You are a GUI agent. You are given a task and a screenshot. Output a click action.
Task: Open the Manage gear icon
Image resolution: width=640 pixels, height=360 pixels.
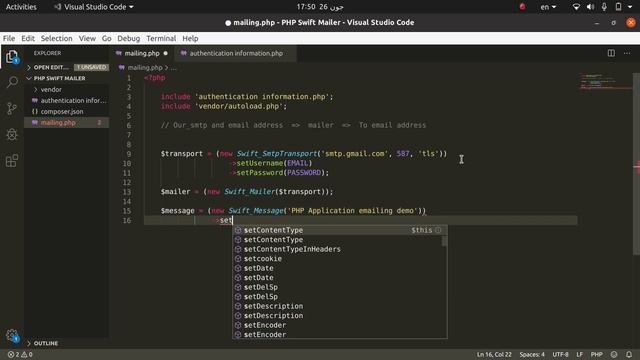pos(12,336)
